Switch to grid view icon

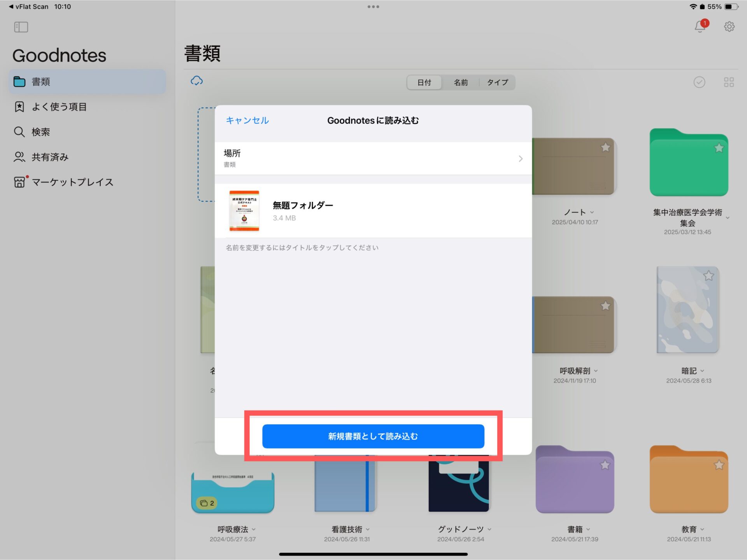(729, 82)
